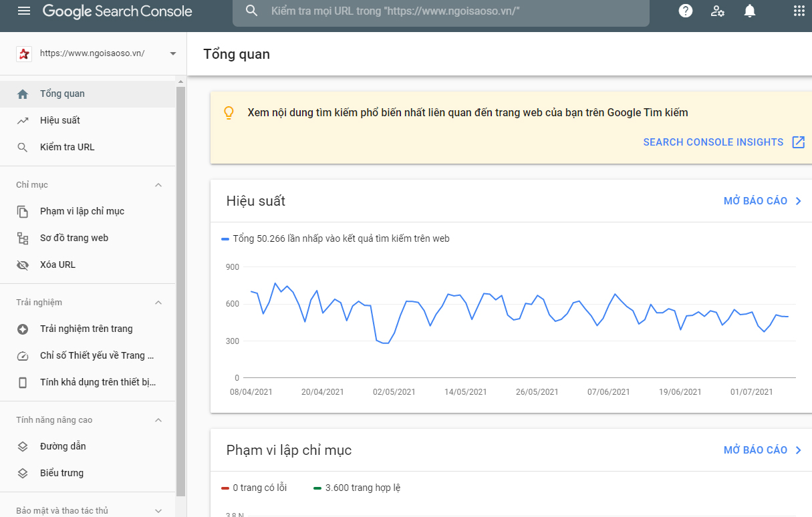Expand the Bảo mật và thao tác thủ công section
This screenshot has width=812, height=517.
point(158,510)
